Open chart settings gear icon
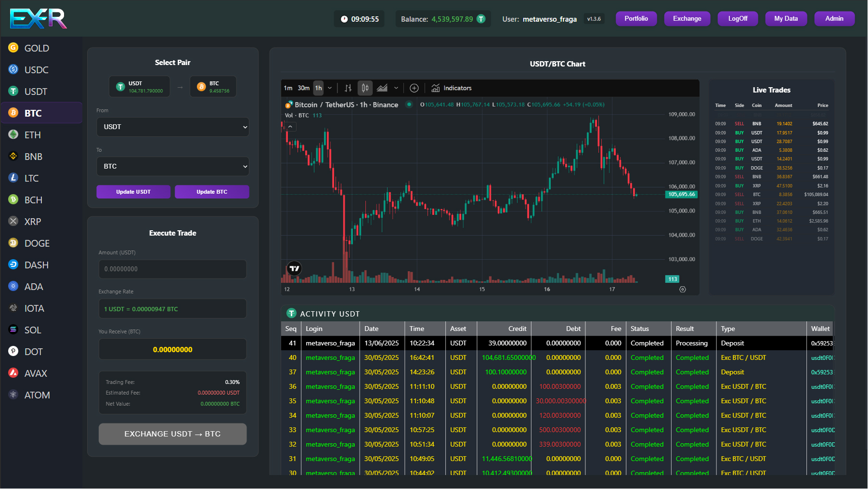 click(x=683, y=290)
